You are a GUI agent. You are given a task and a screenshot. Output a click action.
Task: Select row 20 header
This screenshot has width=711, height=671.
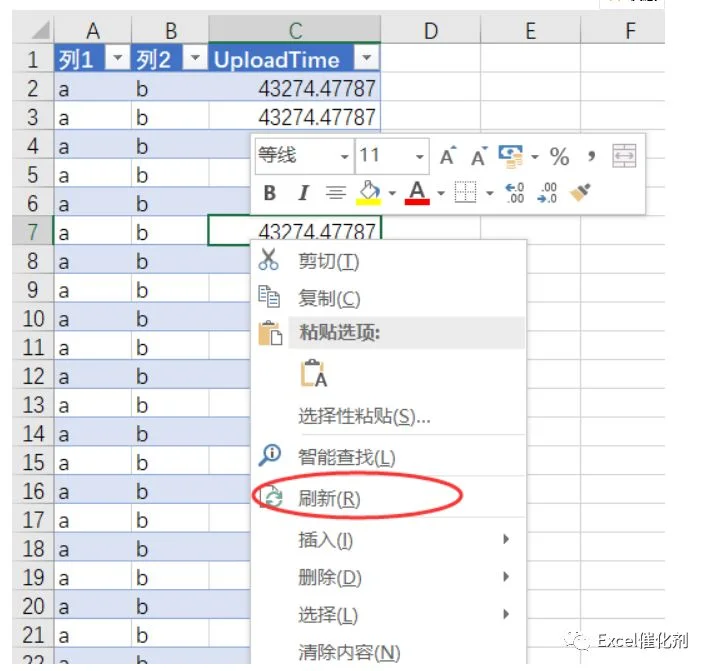tap(33, 606)
